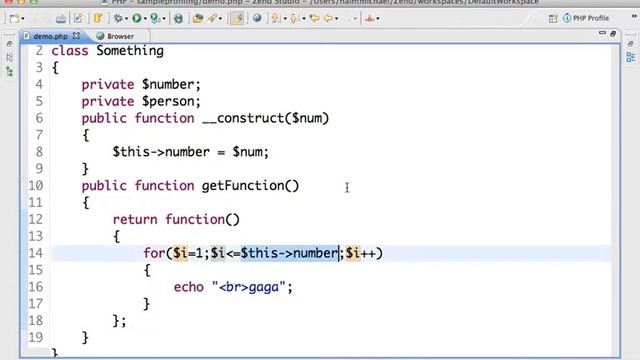640x360 pixels.
Task: Click 'return function()' on line 12
Action: [176, 220]
